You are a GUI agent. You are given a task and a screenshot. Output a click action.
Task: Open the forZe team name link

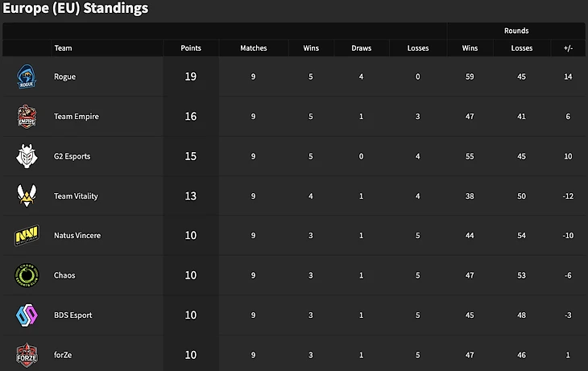(x=64, y=355)
